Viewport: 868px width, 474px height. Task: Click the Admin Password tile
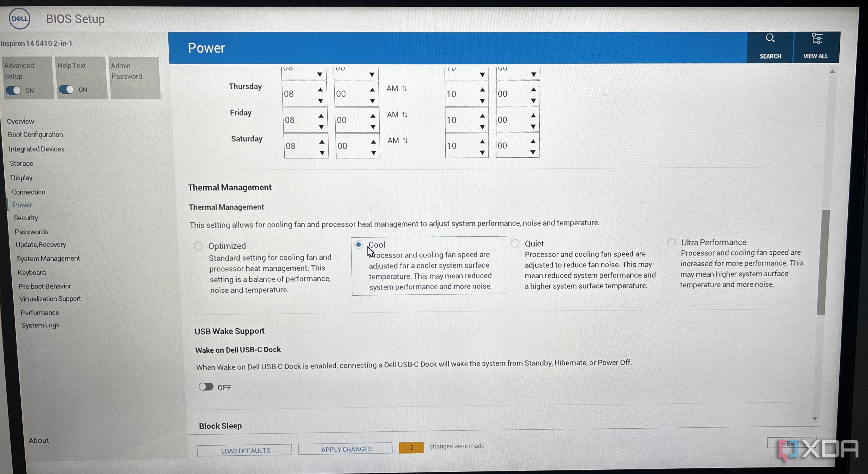point(135,78)
